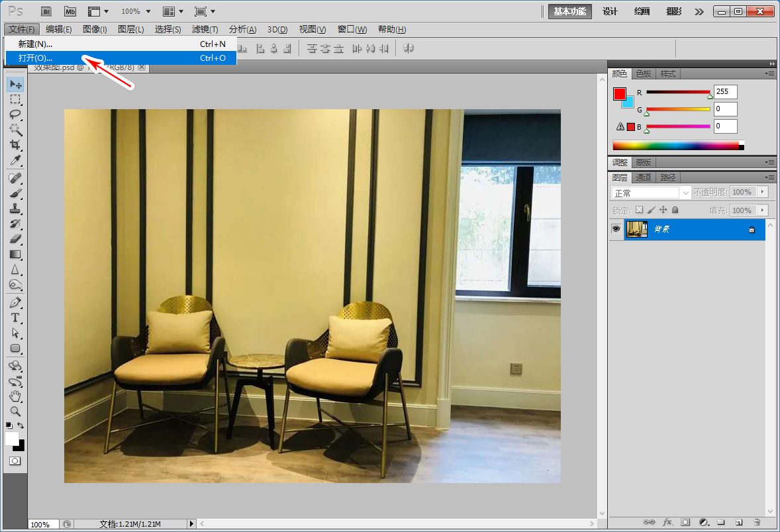Screen dimensions: 780x532
Task: Select the Rectangular Marquee tool
Action: (15, 99)
